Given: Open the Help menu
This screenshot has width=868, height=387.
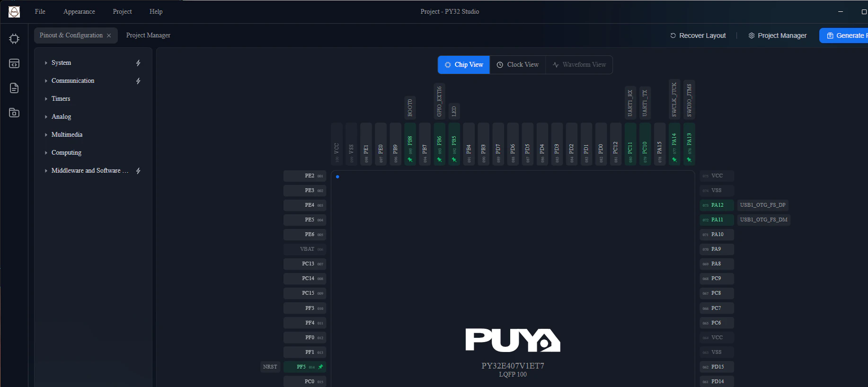Looking at the screenshot, I should pos(156,12).
